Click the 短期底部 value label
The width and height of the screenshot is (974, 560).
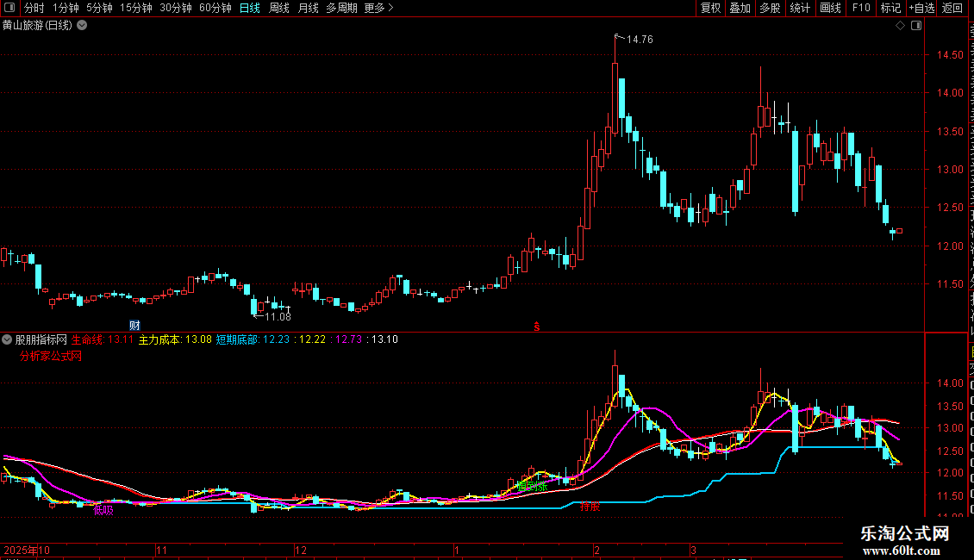253,339
